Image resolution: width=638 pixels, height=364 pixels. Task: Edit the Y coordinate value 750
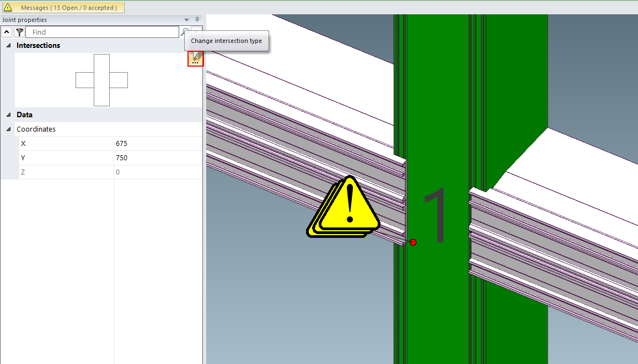tap(157, 158)
